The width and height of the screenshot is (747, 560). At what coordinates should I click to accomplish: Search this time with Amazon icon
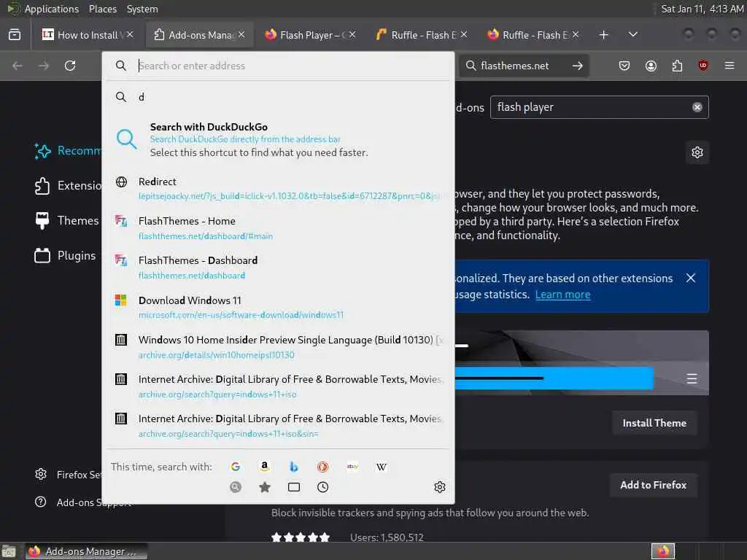(x=264, y=467)
